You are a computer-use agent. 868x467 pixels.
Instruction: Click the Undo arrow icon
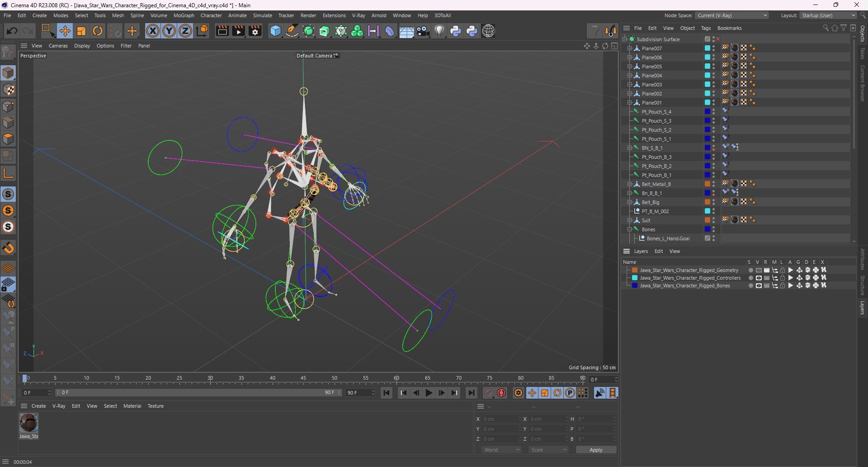[12, 31]
